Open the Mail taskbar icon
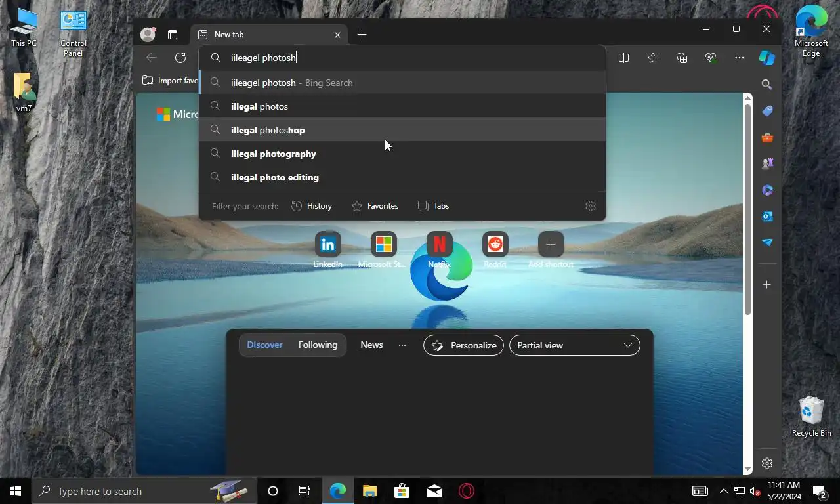This screenshot has height=504, width=840. click(434, 491)
